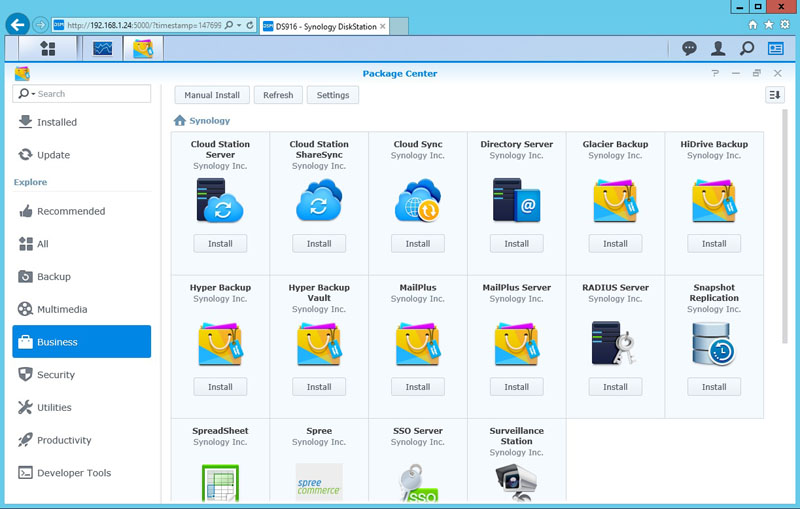The width and height of the screenshot is (800, 509).
Task: Select the Recommended category
Action: pos(82,211)
